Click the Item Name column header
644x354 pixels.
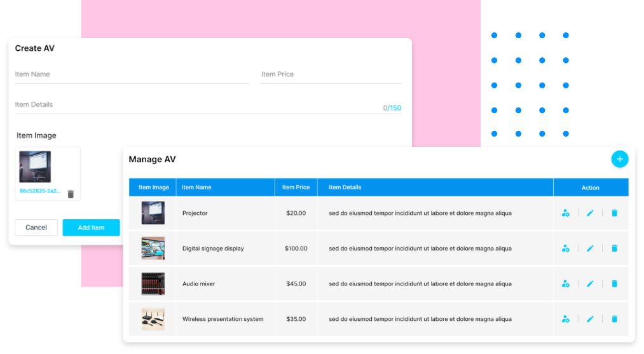coord(196,187)
